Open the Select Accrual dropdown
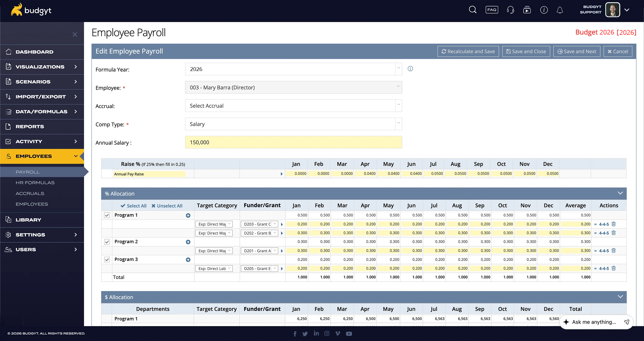644x341 pixels. tap(293, 106)
